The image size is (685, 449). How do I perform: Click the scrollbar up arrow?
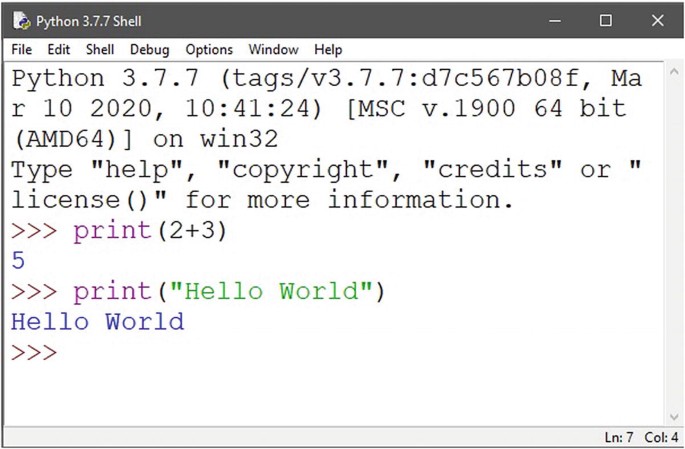click(674, 70)
